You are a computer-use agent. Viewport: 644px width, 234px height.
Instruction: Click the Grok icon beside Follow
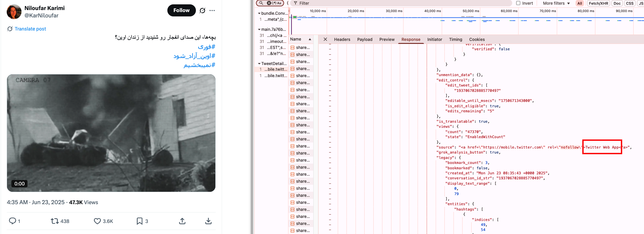202,10
